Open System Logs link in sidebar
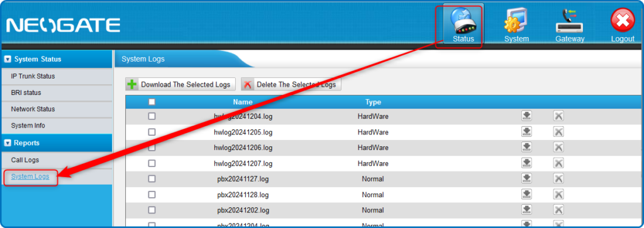644x228 pixels. click(x=30, y=176)
